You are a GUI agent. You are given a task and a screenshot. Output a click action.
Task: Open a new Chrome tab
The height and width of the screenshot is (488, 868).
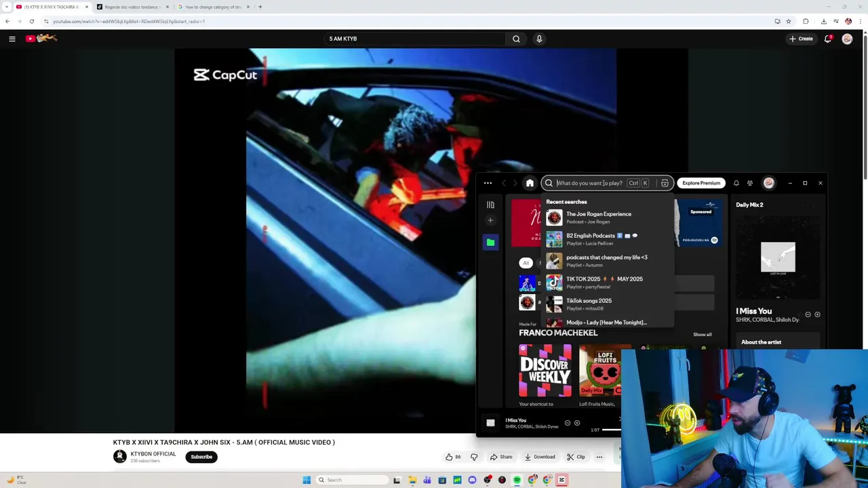[x=260, y=7]
